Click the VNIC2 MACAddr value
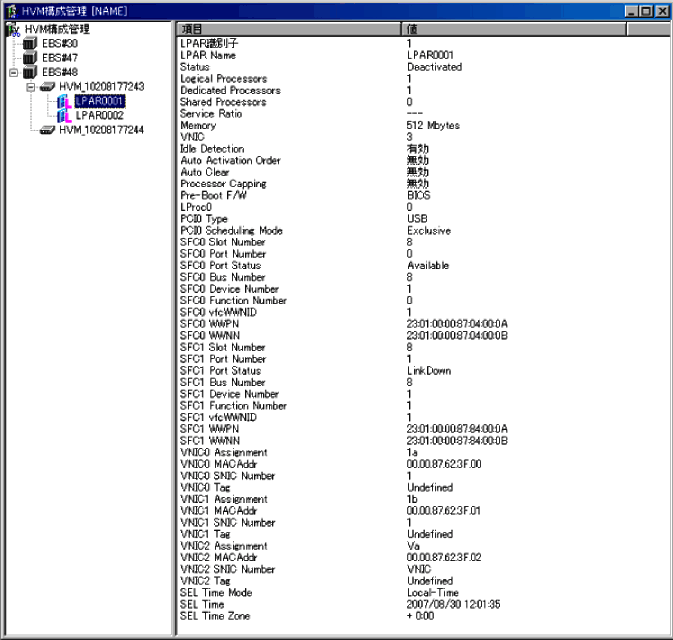 444,558
